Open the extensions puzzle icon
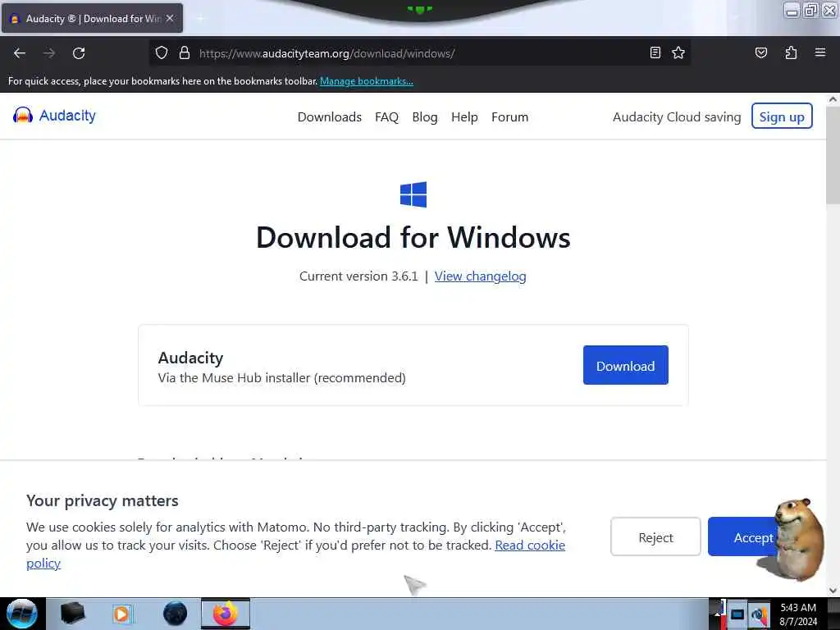This screenshot has width=840, height=630. [791, 52]
